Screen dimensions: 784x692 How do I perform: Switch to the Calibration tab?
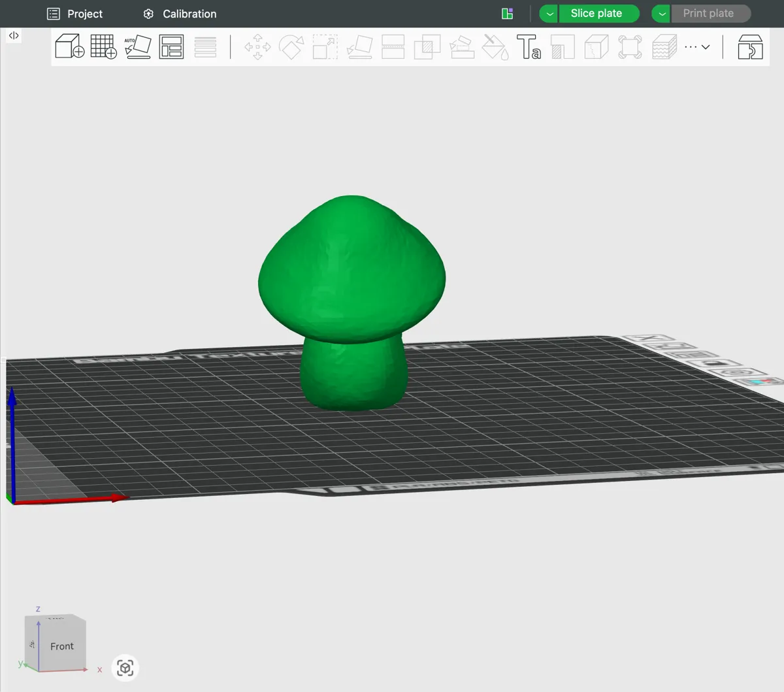[x=180, y=14]
